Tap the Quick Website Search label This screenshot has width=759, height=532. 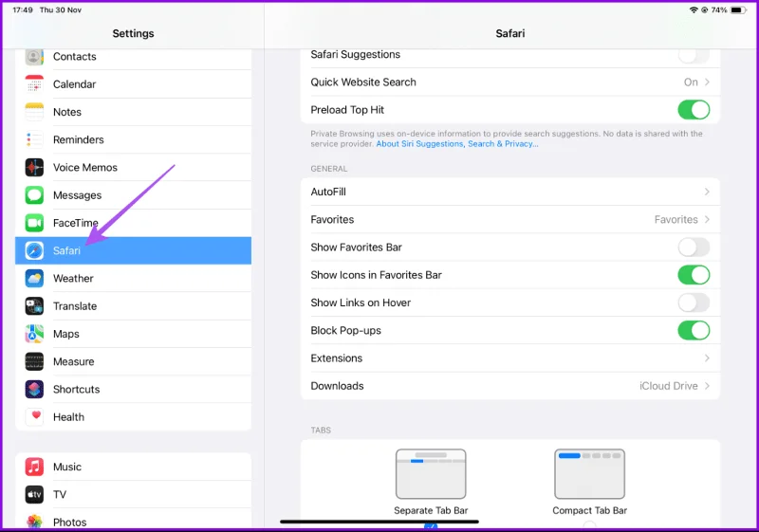point(363,83)
